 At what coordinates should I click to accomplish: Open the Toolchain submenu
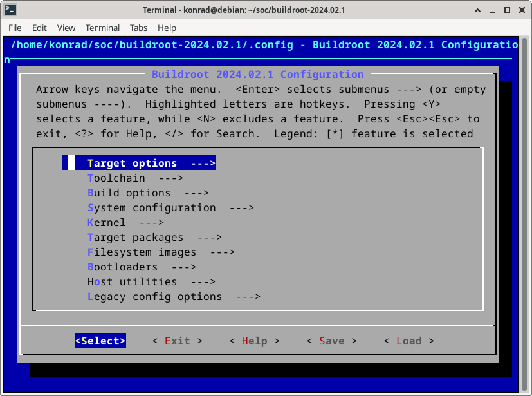click(x=135, y=178)
